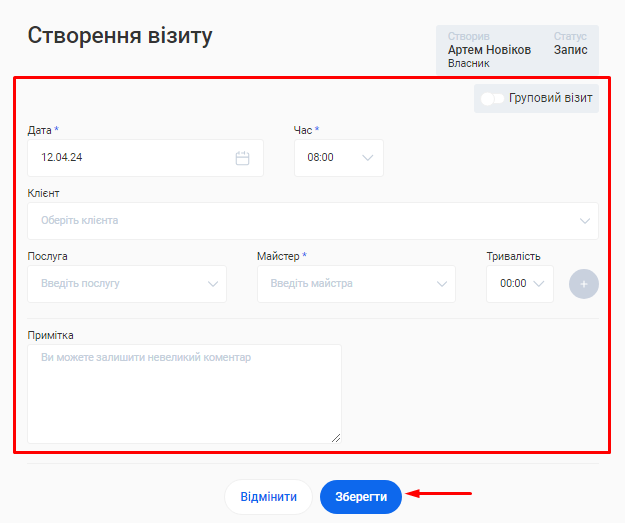Click the chevron arrow in the Послуга field
This screenshot has height=523, width=625.
click(x=212, y=284)
